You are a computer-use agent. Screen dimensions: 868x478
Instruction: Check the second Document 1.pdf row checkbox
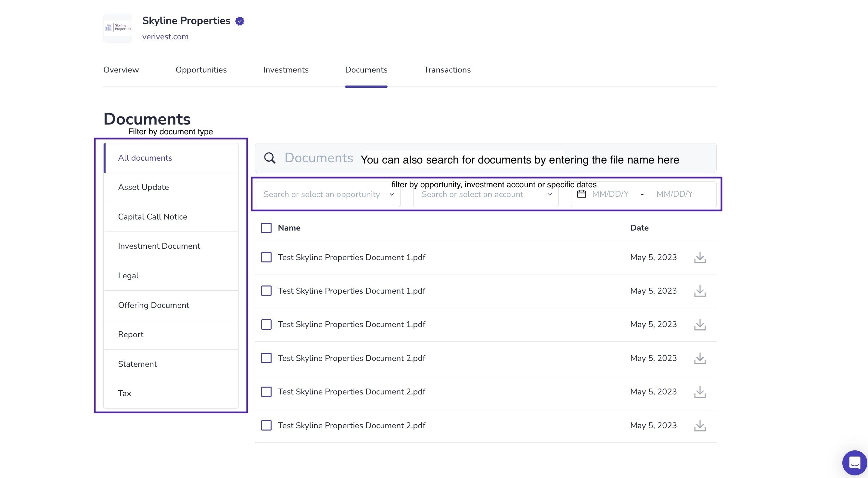pos(266,291)
